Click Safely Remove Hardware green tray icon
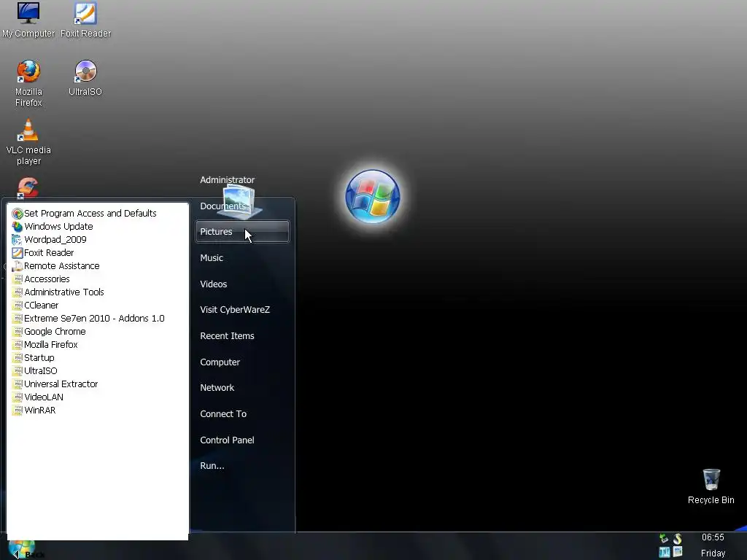Image resolution: width=747 pixels, height=560 pixels. click(664, 539)
